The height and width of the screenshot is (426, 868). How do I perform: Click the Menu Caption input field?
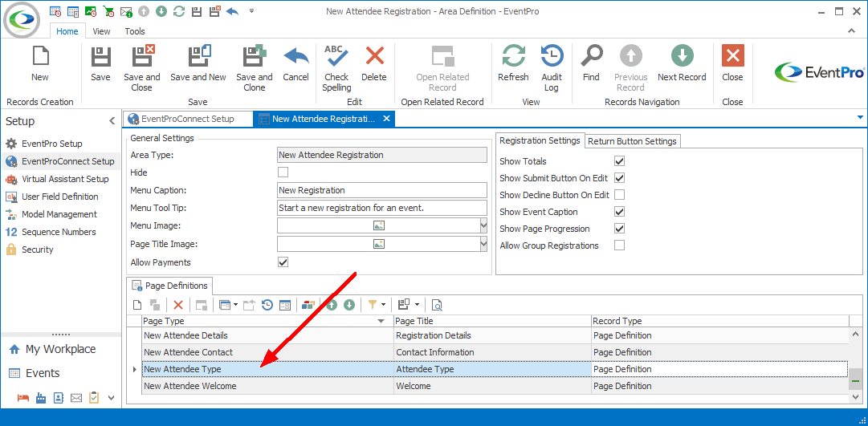coord(382,190)
